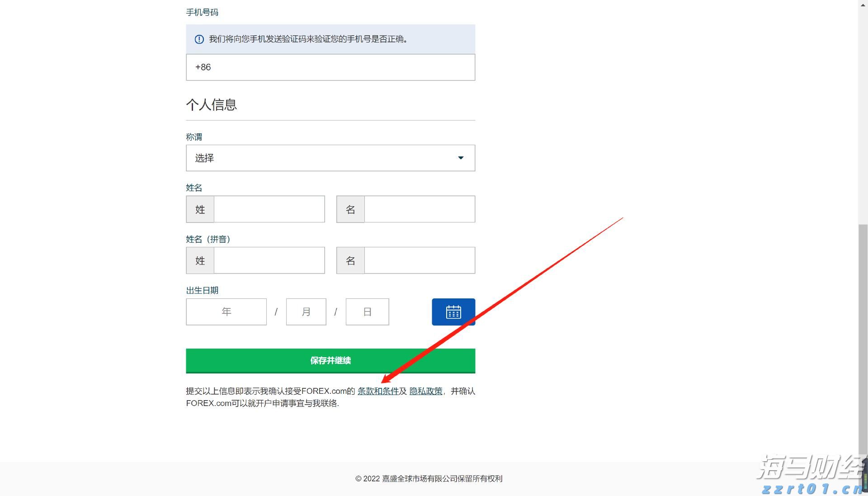Open the date picker calendar icon
The image size is (868, 496).
453,312
